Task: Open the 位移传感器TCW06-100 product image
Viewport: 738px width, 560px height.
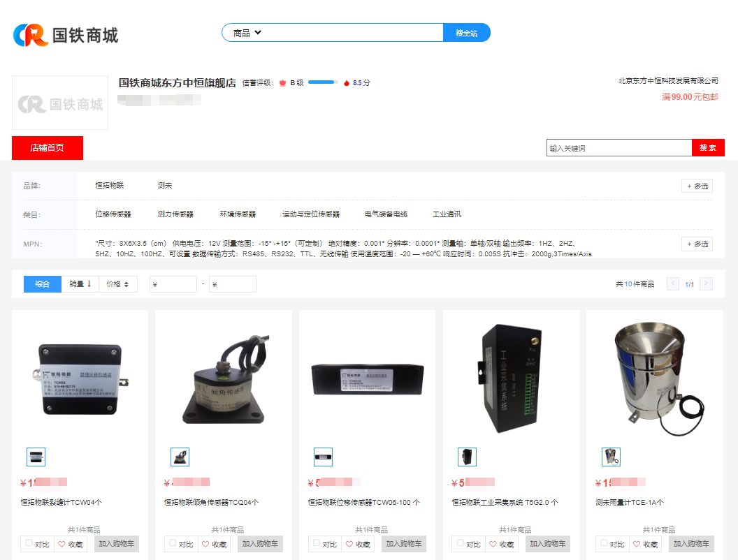Action: tap(368, 379)
